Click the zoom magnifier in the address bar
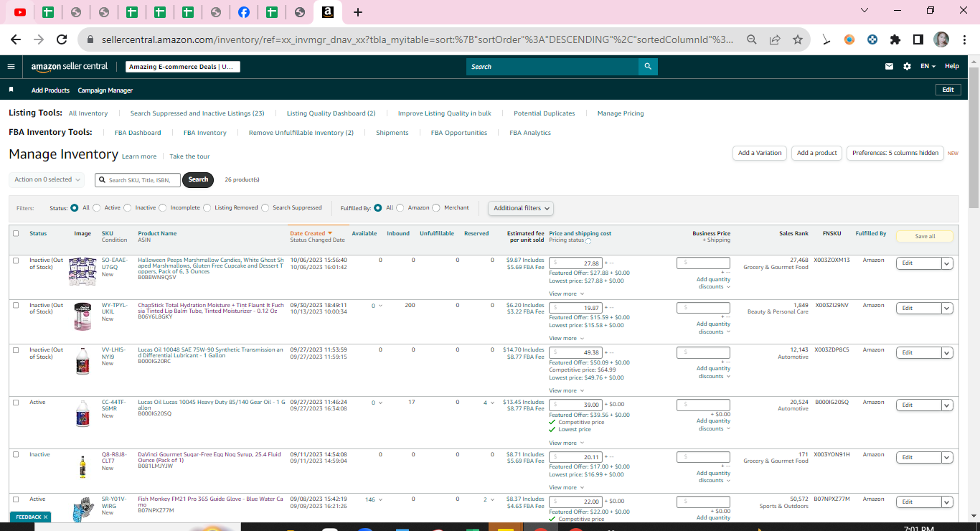Screen dimensions: 980x531 pyautogui.click(x=751, y=40)
